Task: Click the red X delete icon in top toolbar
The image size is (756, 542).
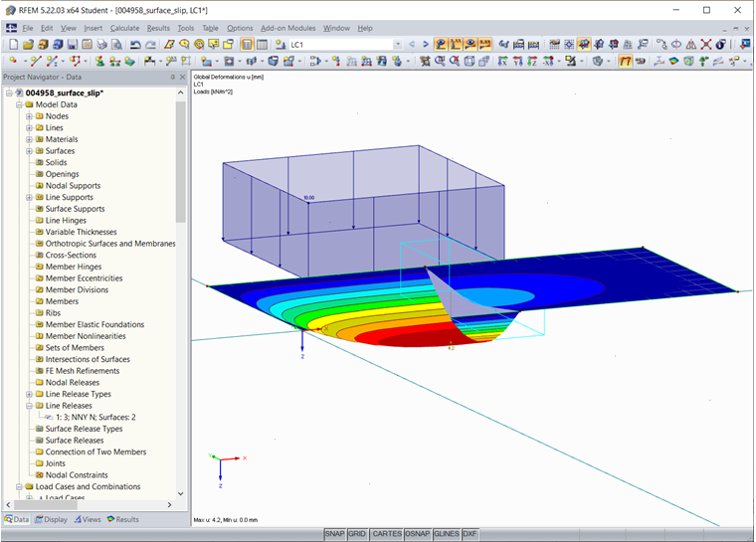Action: pos(706,45)
